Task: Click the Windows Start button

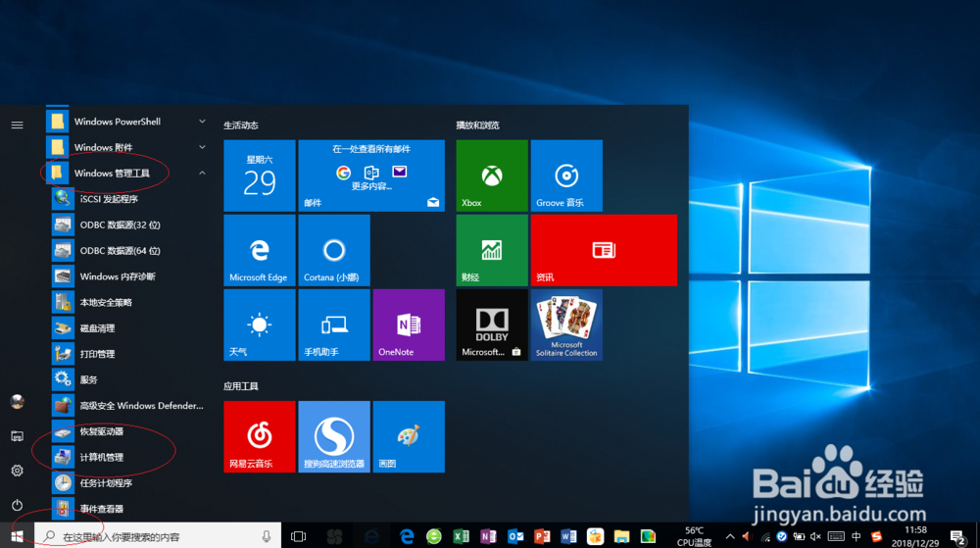Action: coord(17,536)
